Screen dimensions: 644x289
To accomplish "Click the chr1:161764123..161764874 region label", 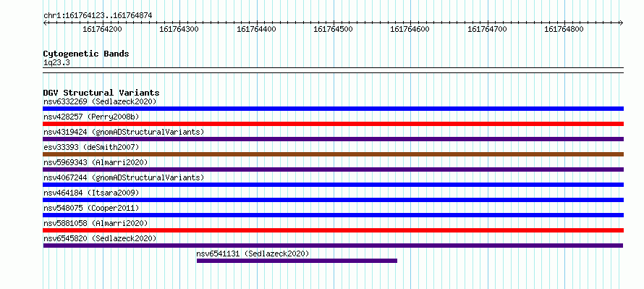I will click(98, 16).
